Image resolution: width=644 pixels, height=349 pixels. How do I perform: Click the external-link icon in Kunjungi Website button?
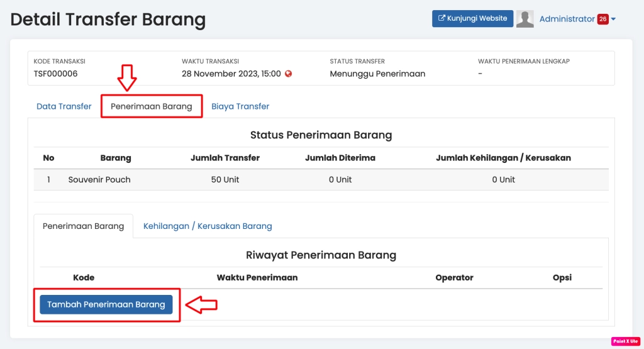441,19
